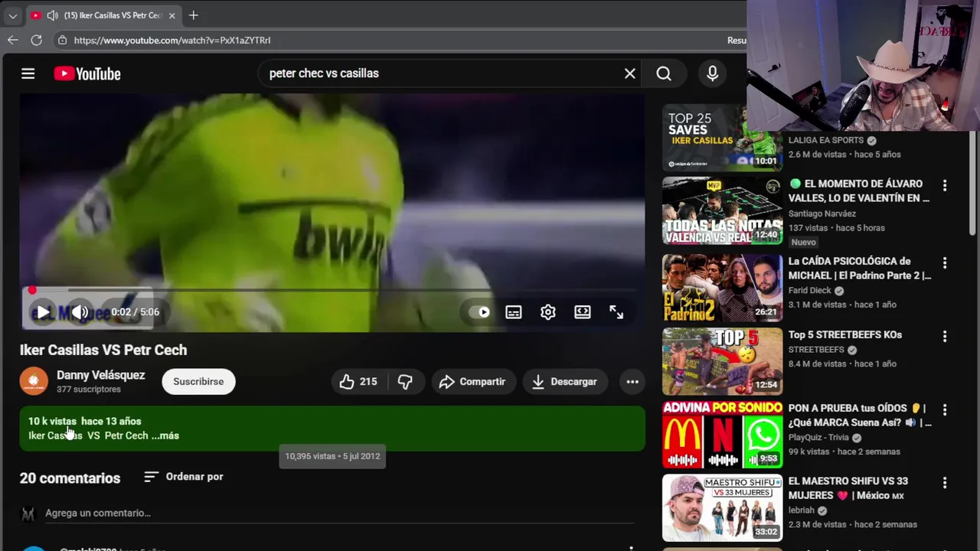Click the browser back arrow
This screenshot has height=551, width=980.
tap(13, 40)
